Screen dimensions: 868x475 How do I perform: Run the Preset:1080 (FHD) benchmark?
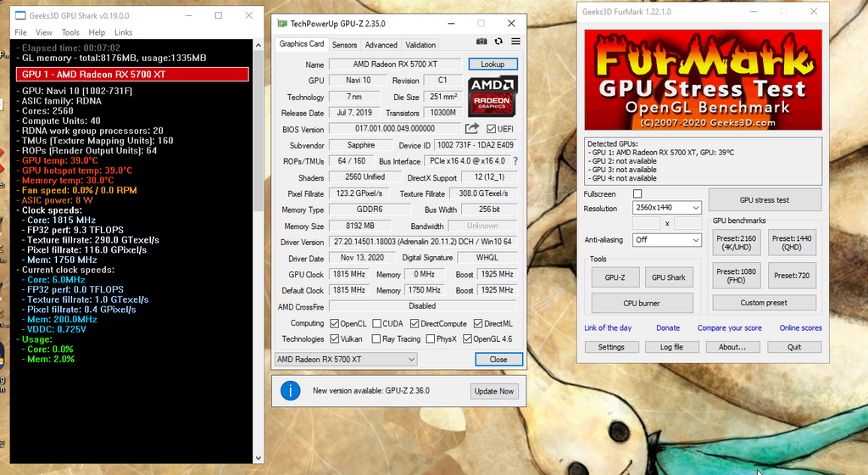pos(737,276)
